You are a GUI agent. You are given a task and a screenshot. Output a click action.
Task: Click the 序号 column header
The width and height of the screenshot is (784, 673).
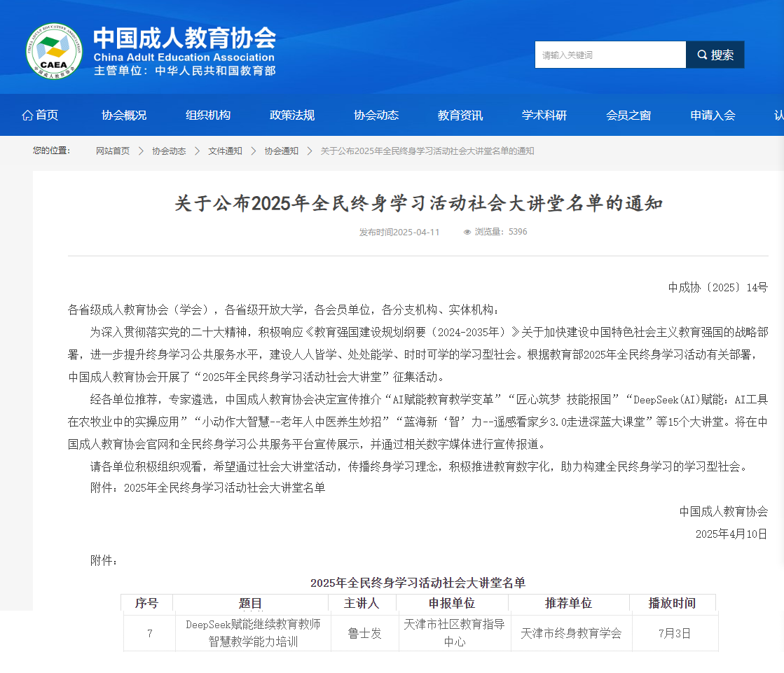(x=146, y=603)
